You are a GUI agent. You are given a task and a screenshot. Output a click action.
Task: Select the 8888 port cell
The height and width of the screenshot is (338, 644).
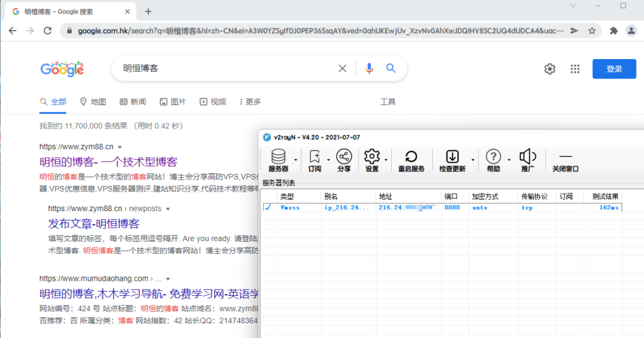coord(452,207)
